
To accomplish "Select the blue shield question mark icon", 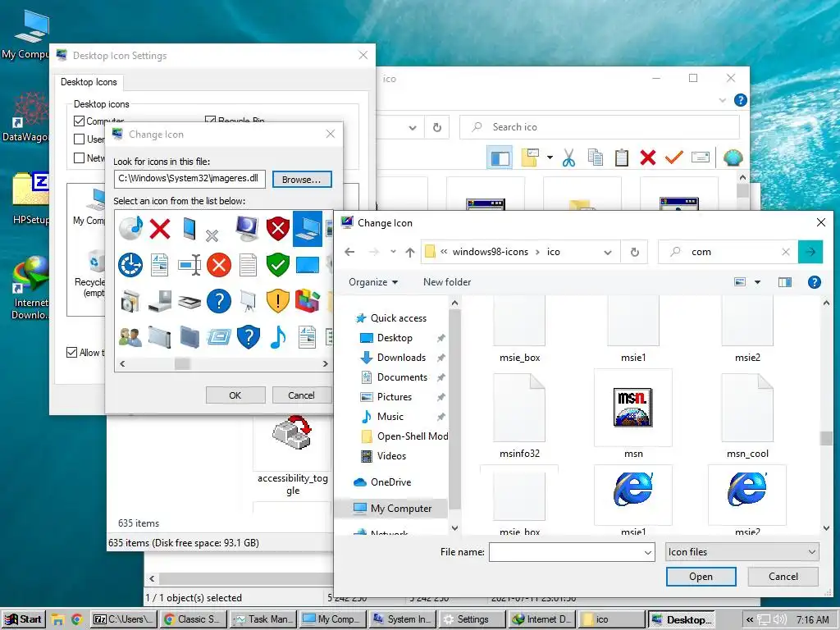I will (248, 337).
